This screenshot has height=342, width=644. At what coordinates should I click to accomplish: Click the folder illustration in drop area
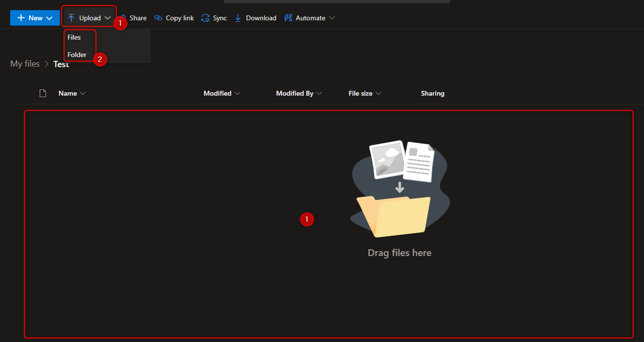[393, 215]
